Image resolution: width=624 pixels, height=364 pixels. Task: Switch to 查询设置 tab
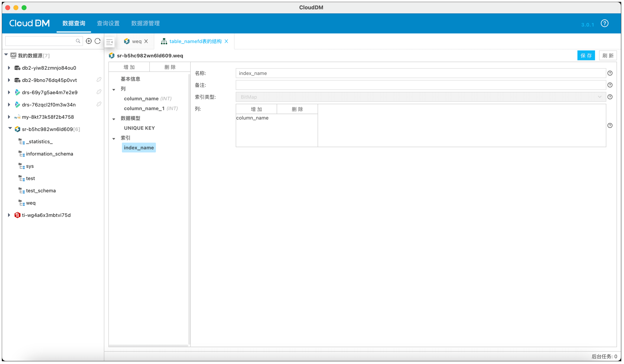[x=108, y=23]
